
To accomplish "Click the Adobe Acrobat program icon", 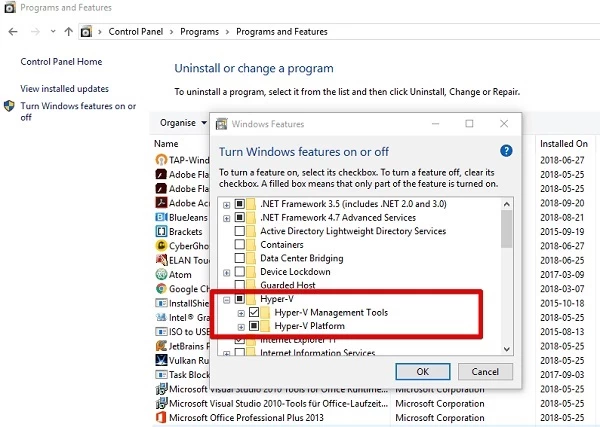I will click(161, 202).
